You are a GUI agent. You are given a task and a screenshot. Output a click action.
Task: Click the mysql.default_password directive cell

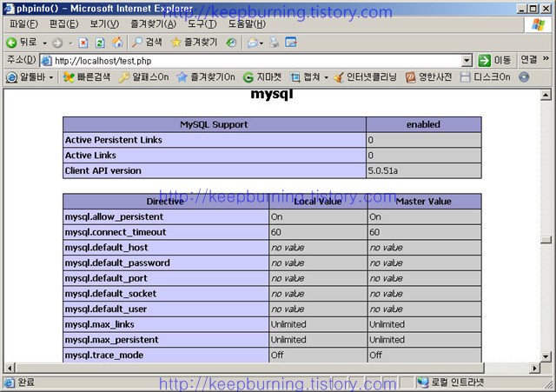click(166, 262)
